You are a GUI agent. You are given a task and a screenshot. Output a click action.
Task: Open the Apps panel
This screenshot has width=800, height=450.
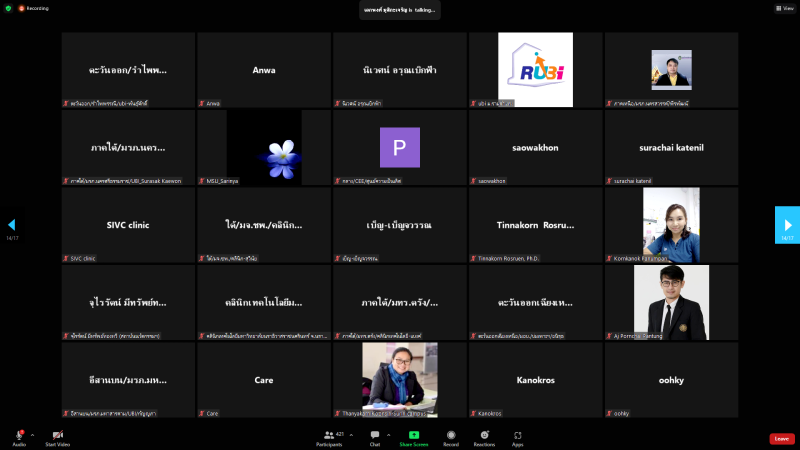(x=518, y=435)
